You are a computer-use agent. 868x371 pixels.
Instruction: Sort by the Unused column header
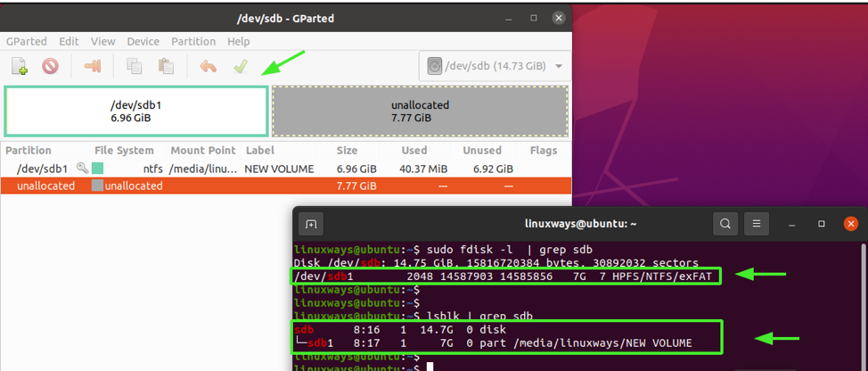[481, 151]
